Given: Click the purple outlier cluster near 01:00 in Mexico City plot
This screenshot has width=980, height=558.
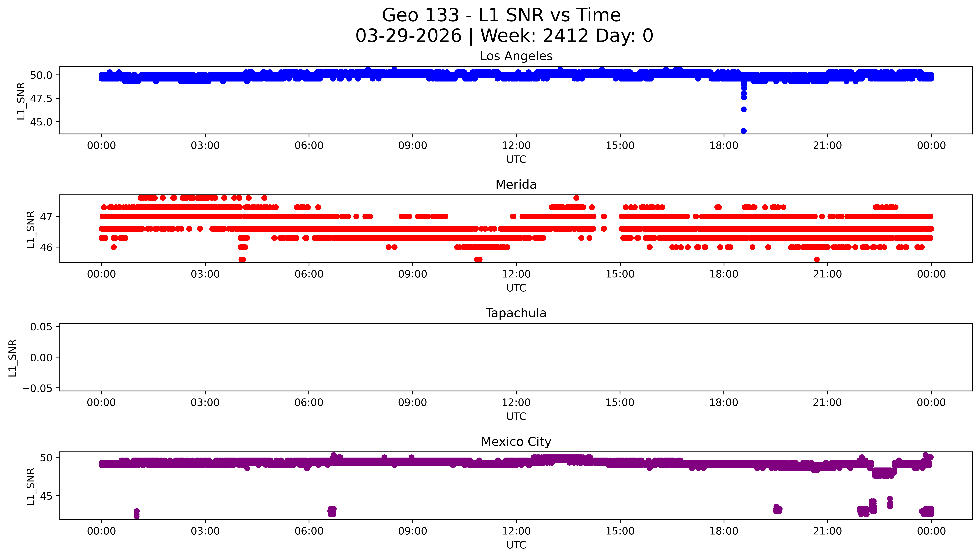Looking at the screenshot, I should tap(136, 513).
